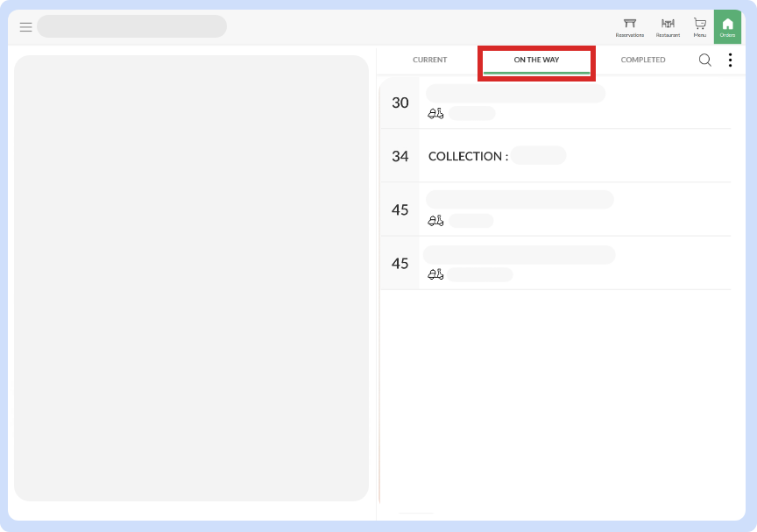Viewport: 757px width, 532px height.
Task: Select the On The Way tab
Action: tap(536, 60)
